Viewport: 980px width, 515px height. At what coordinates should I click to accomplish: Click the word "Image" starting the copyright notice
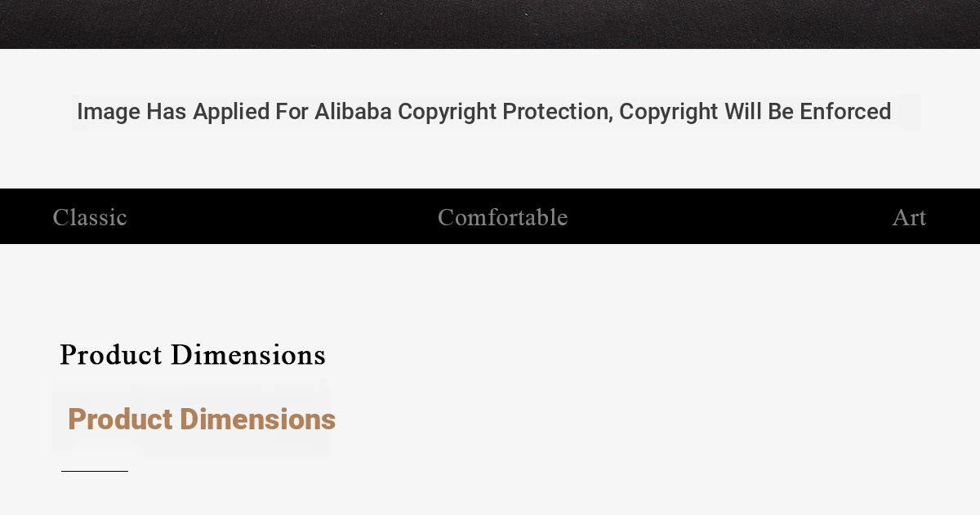109,112
